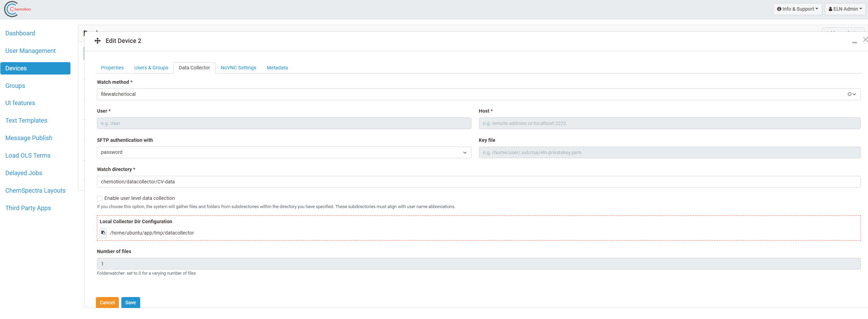Screen dimensions: 868x319
Task: Navigate to Groups in the sidebar
Action: (15, 86)
